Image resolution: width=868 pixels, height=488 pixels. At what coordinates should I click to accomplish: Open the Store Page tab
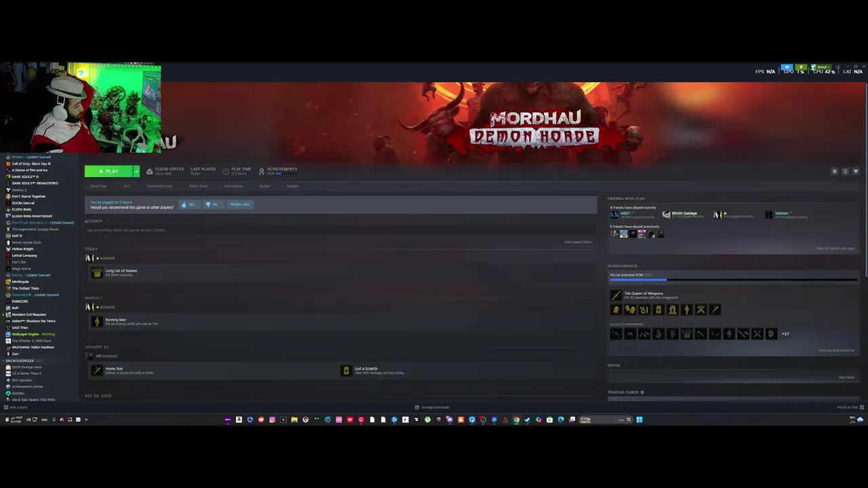tap(98, 186)
